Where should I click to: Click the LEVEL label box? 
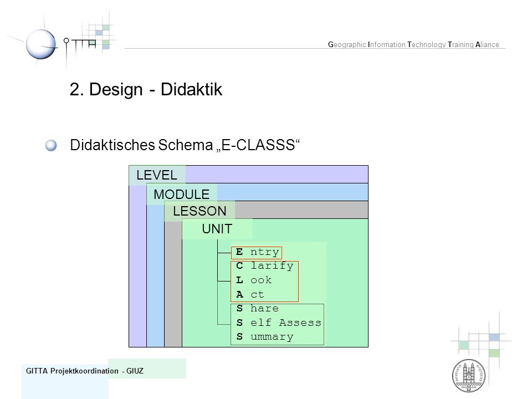(x=157, y=175)
